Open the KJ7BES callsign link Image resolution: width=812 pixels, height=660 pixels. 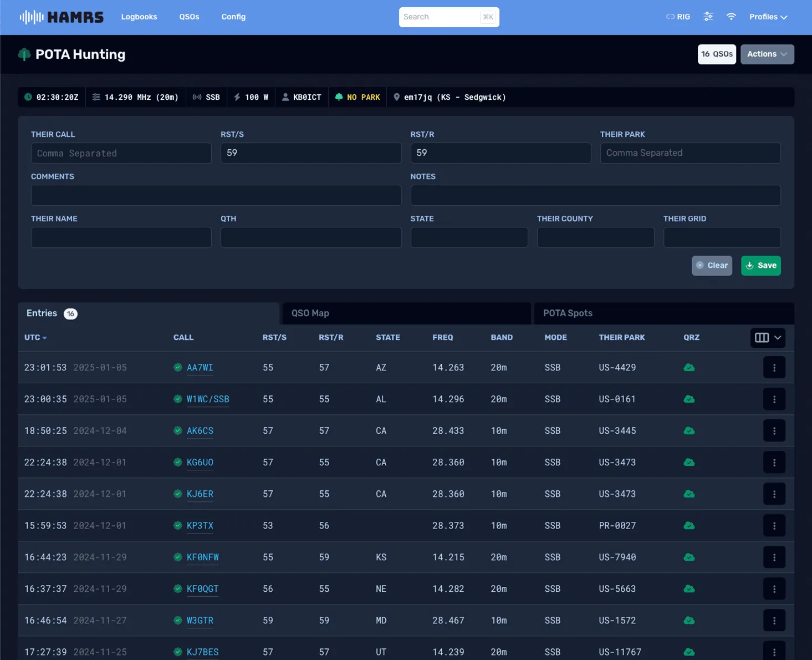(202, 652)
